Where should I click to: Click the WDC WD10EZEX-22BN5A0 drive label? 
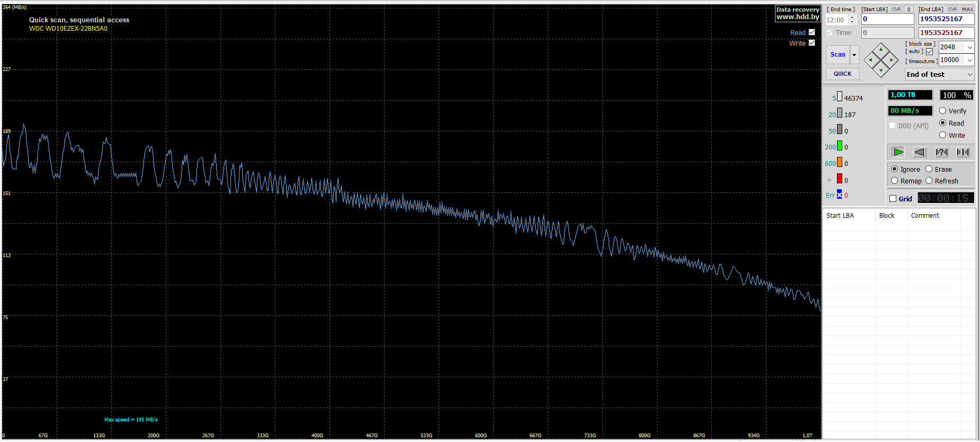68,29
